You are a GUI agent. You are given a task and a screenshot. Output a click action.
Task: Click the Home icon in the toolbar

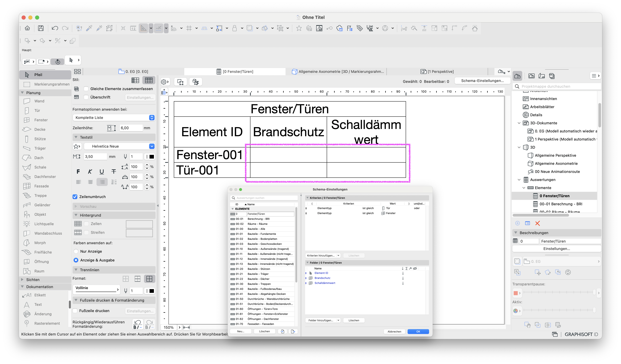27,28
